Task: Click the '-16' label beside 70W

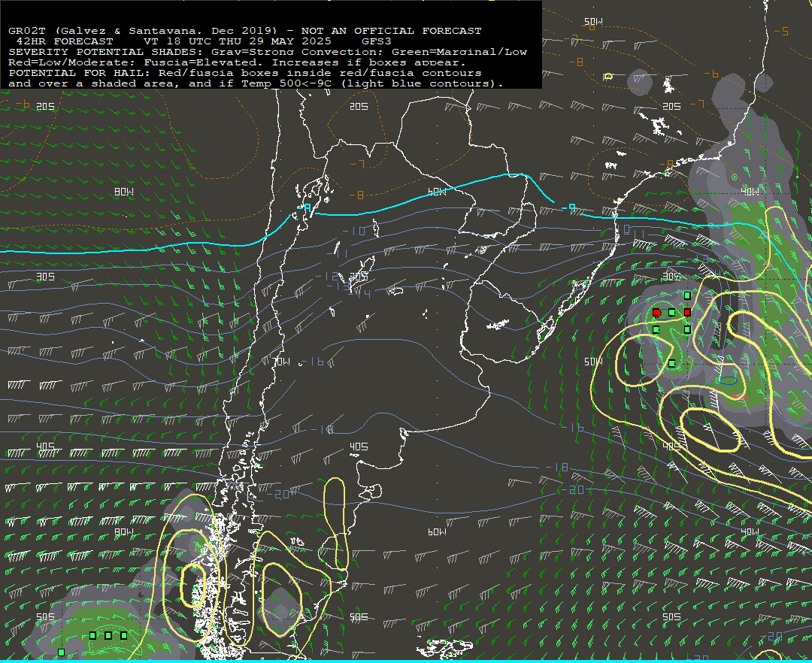Action: [314, 362]
